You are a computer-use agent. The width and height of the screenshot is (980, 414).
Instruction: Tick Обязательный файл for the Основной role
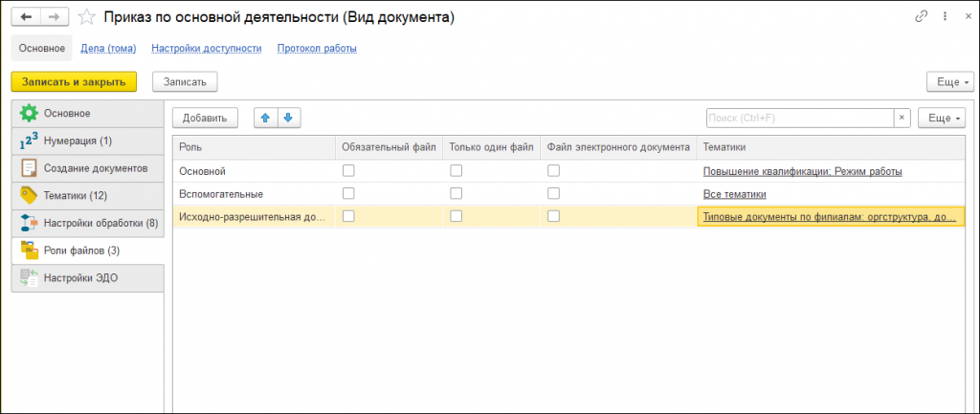coord(348,170)
